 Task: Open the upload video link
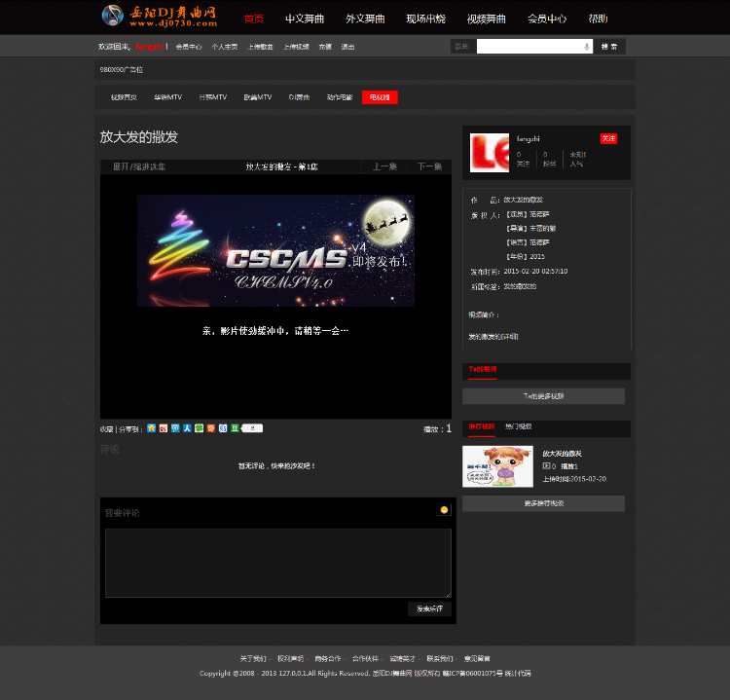point(296,47)
